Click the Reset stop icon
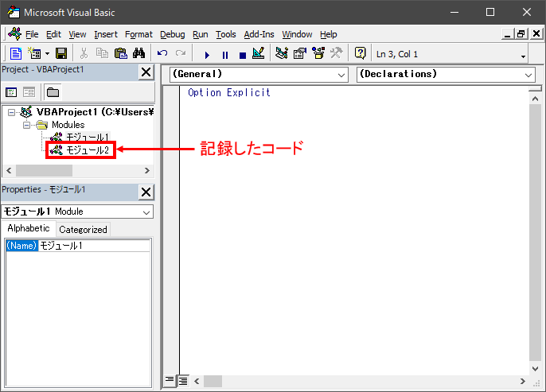The image size is (546, 392). coord(243,55)
